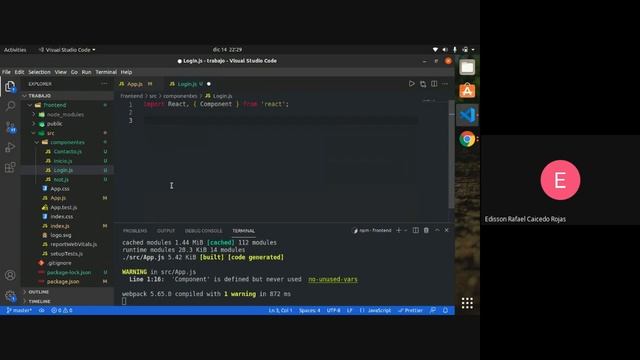Split the editor to the right

434,84
